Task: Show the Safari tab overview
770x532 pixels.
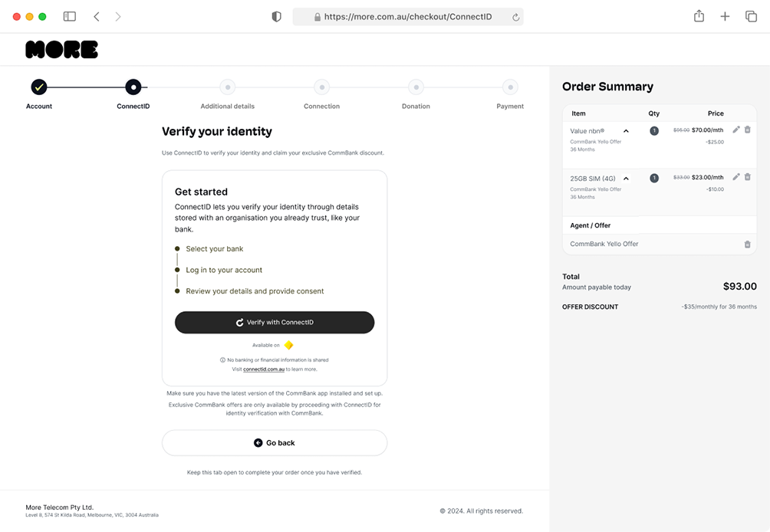Action: point(751,16)
